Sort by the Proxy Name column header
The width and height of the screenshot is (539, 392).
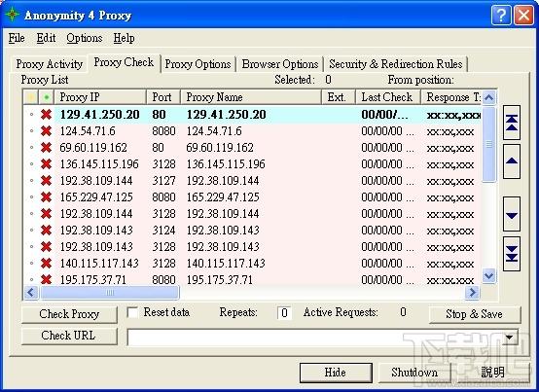[251, 97]
